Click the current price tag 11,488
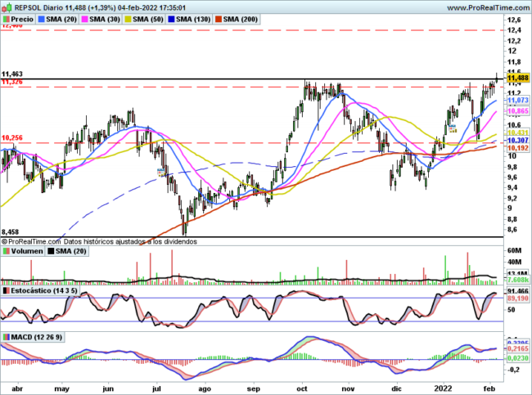This screenshot has width=532, height=395. coord(517,78)
